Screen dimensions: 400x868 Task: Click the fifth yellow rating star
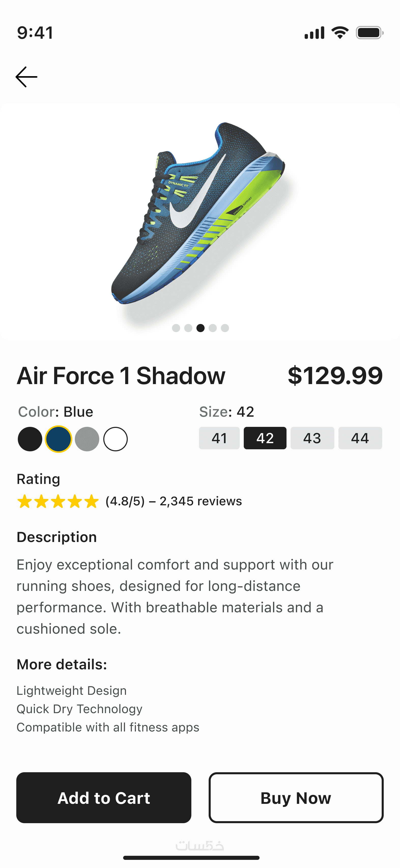[91, 501]
